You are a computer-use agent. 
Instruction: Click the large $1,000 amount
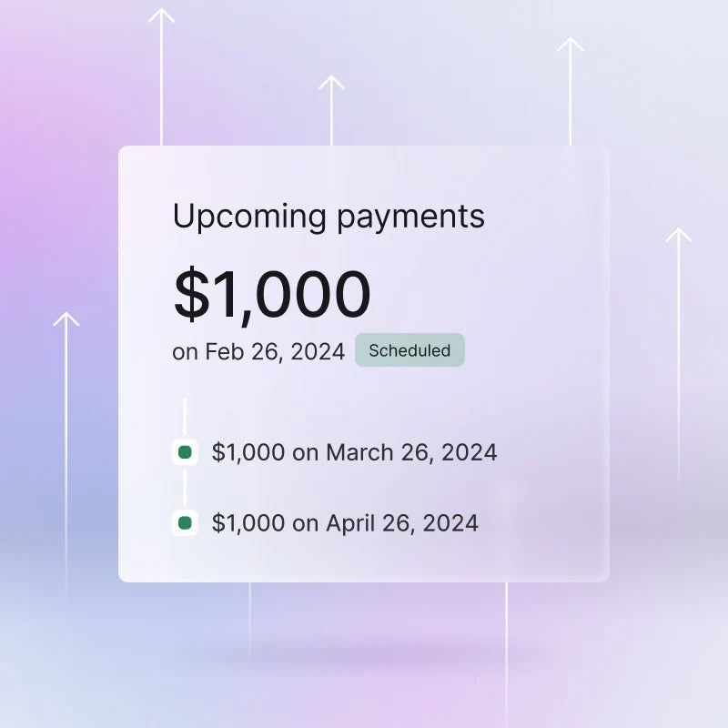(272, 294)
